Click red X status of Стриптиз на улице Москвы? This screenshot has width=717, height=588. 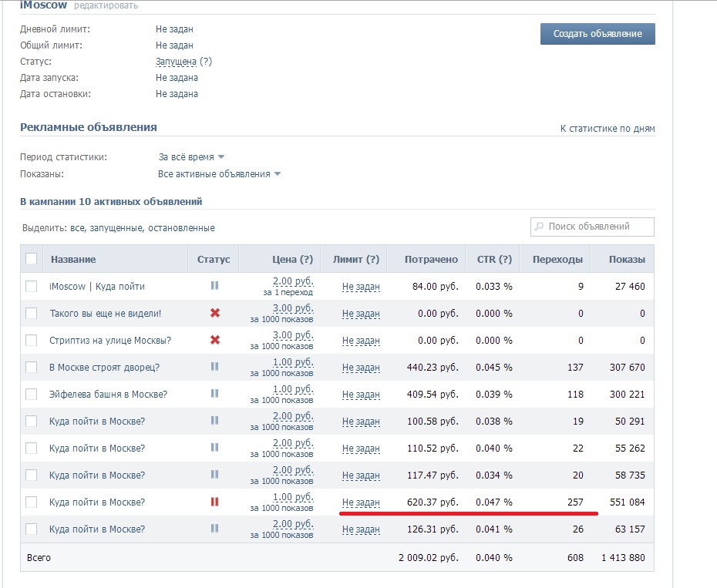pos(215,340)
